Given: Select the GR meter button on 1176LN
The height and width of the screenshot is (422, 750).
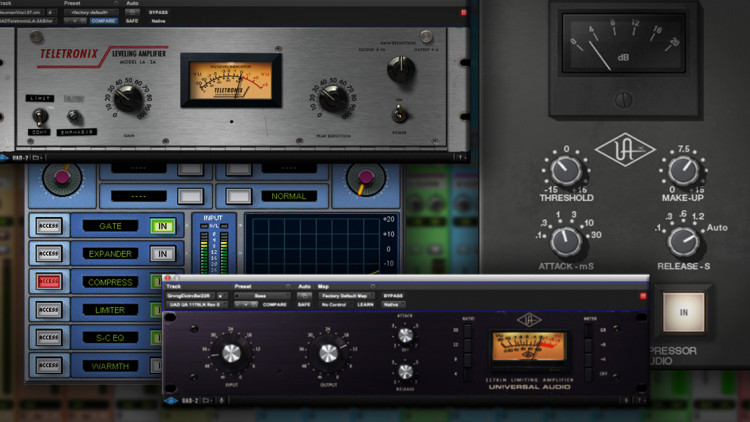Looking at the screenshot, I should (x=588, y=331).
